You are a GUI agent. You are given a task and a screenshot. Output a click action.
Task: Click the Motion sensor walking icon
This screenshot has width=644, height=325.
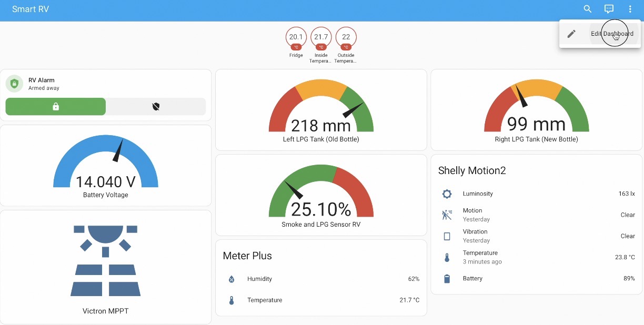pos(447,215)
